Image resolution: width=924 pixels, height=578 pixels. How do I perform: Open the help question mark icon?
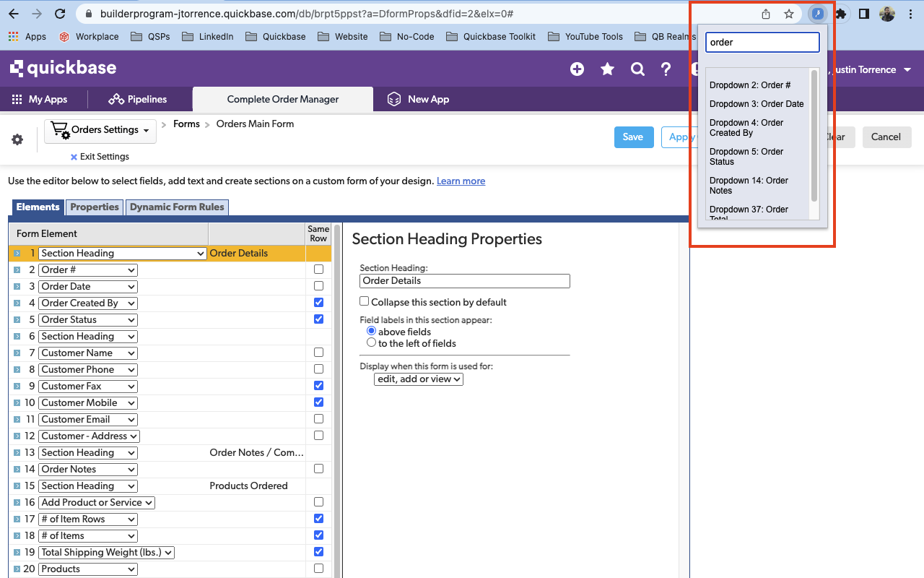pyautogui.click(x=666, y=69)
